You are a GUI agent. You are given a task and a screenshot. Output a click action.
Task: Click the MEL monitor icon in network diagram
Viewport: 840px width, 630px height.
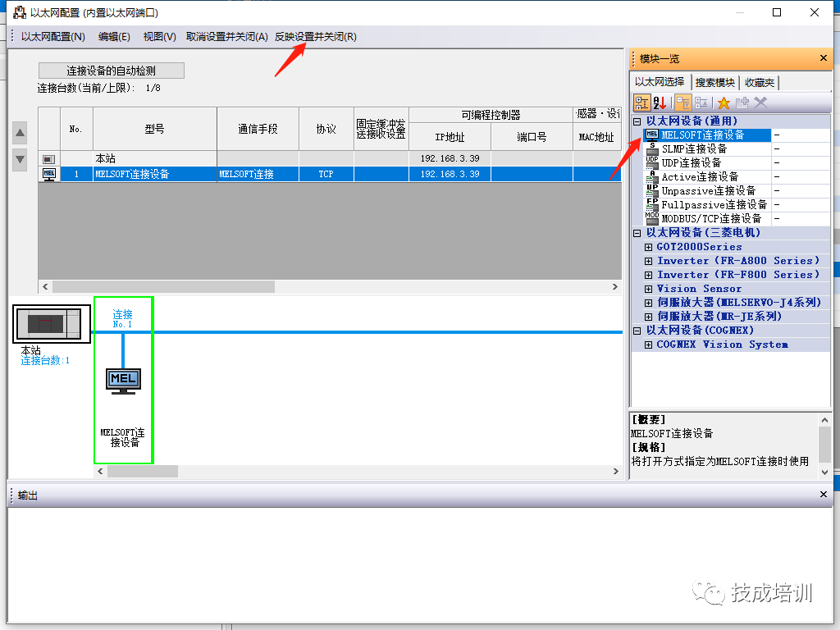pyautogui.click(x=123, y=381)
